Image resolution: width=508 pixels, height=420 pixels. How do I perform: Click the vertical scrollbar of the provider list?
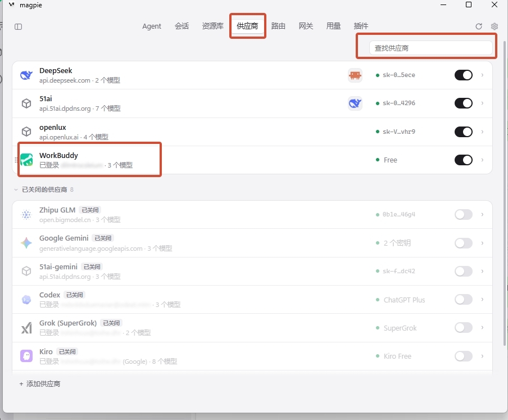[x=504, y=194]
